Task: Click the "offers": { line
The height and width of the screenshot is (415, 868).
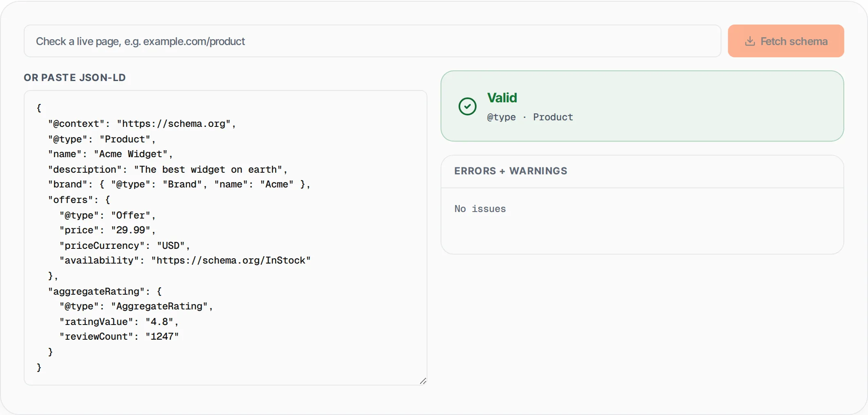Action: coord(79,200)
